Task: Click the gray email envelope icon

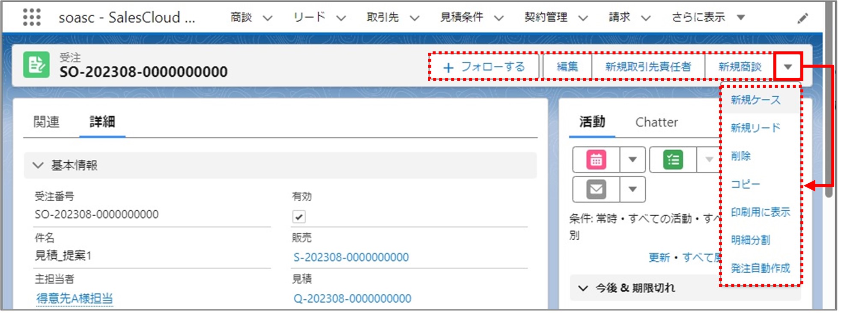Action: [x=596, y=189]
